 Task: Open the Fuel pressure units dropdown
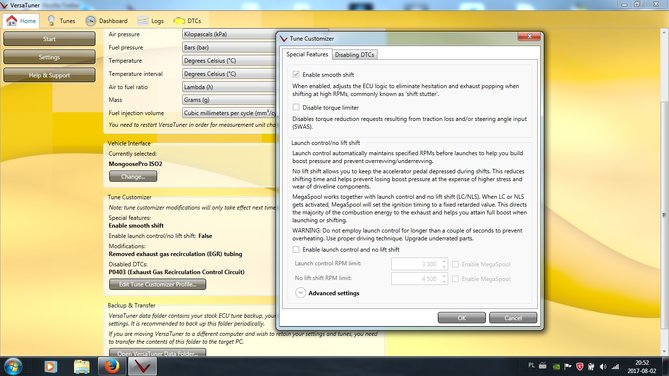(230, 47)
